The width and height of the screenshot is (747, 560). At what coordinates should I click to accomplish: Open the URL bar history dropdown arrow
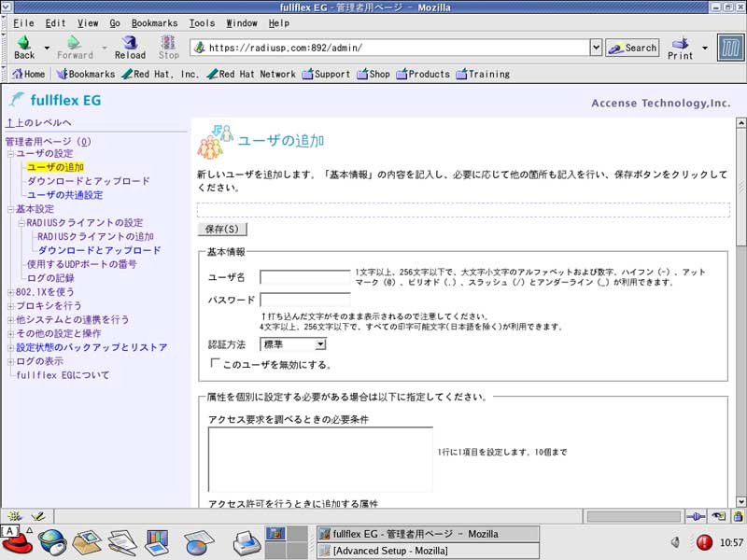pos(596,48)
